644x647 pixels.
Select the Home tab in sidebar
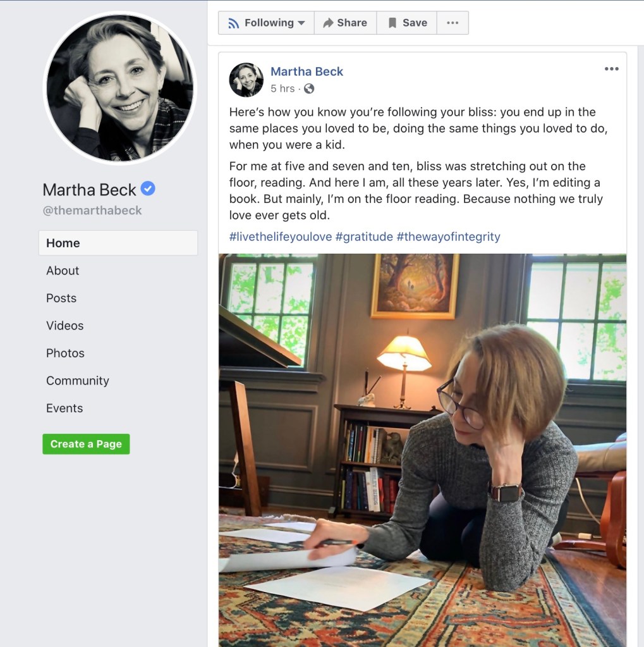click(118, 243)
